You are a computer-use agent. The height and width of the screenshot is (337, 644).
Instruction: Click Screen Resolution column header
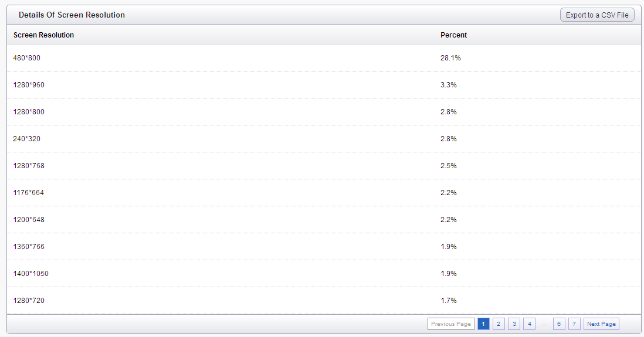(44, 35)
